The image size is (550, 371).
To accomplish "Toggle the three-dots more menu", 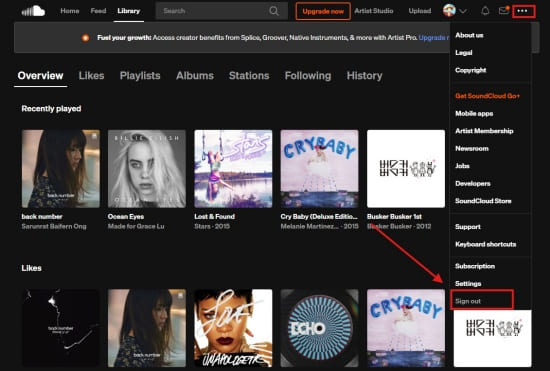I will (523, 11).
